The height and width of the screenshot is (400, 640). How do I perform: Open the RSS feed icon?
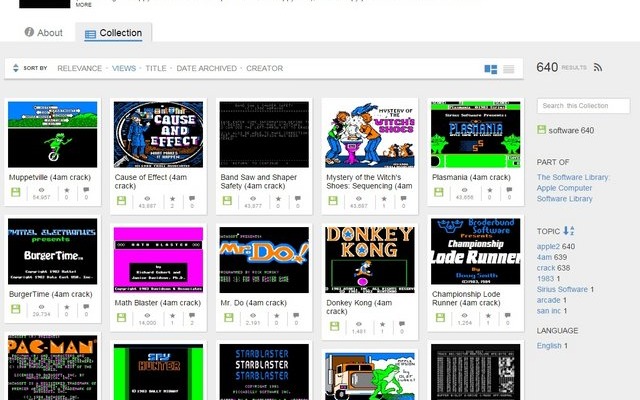pyautogui.click(x=598, y=67)
